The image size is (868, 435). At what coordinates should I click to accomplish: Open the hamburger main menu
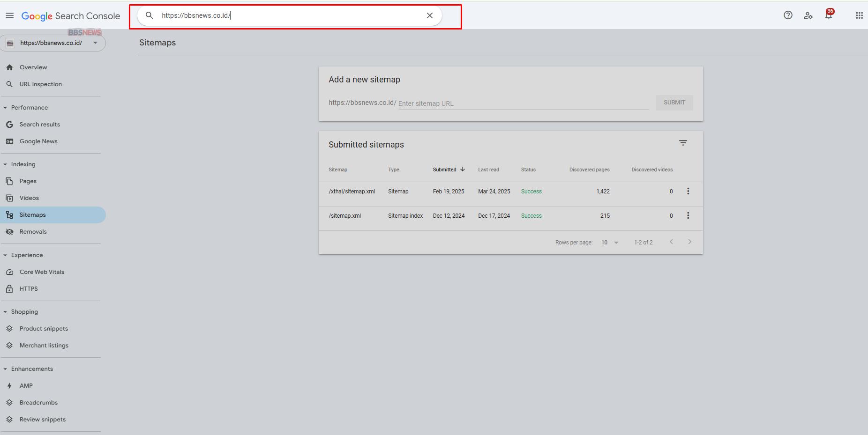point(10,15)
